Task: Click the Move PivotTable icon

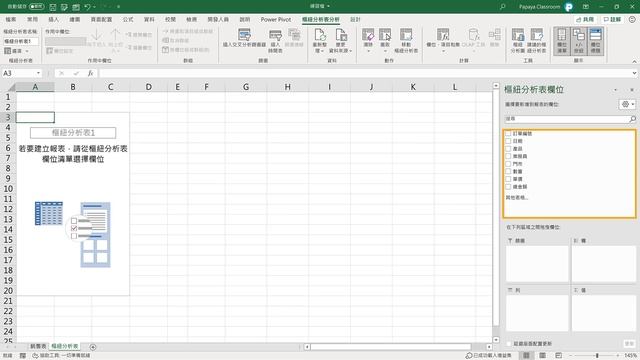Action: [406, 35]
